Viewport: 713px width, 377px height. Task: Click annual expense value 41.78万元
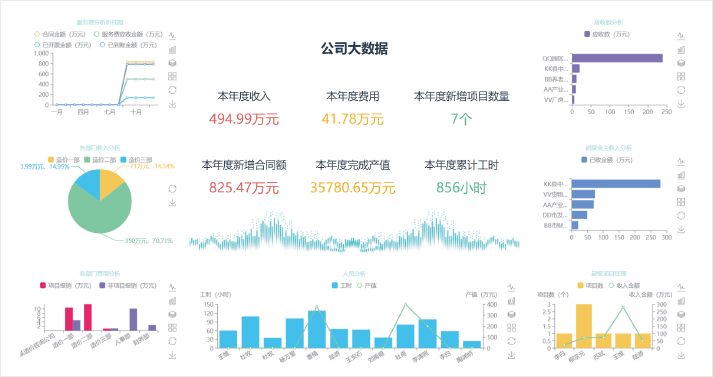(353, 119)
